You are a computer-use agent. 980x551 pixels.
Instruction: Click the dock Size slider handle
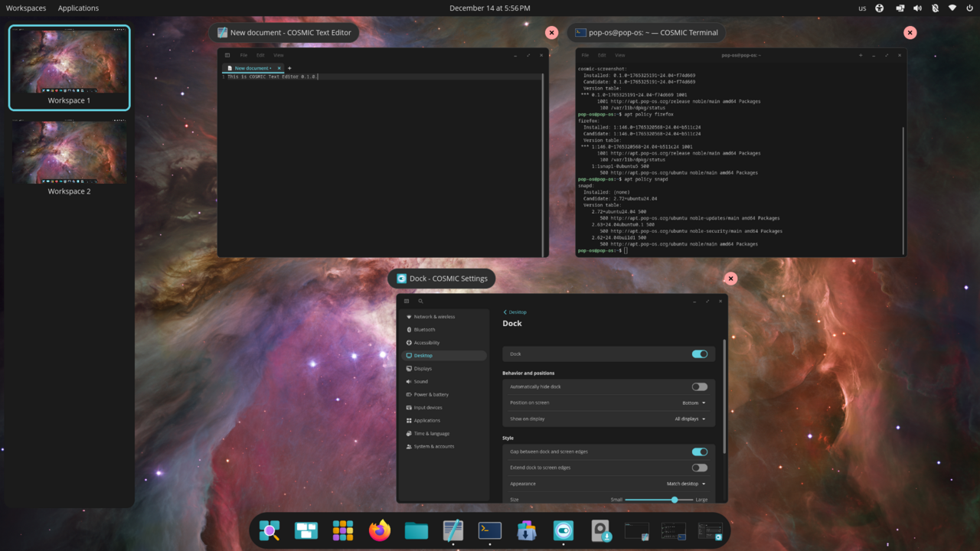tap(675, 500)
